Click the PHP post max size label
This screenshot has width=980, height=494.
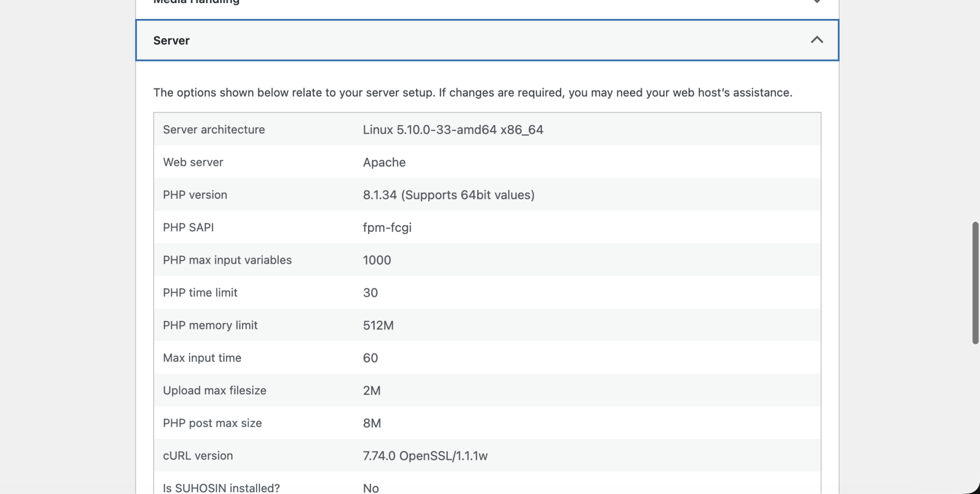pyautogui.click(x=212, y=424)
